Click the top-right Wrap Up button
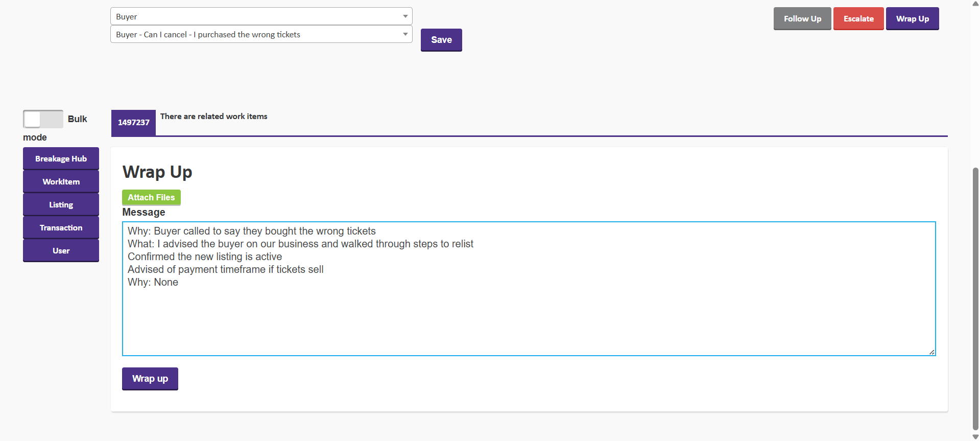Image resolution: width=980 pixels, height=441 pixels. click(x=912, y=19)
